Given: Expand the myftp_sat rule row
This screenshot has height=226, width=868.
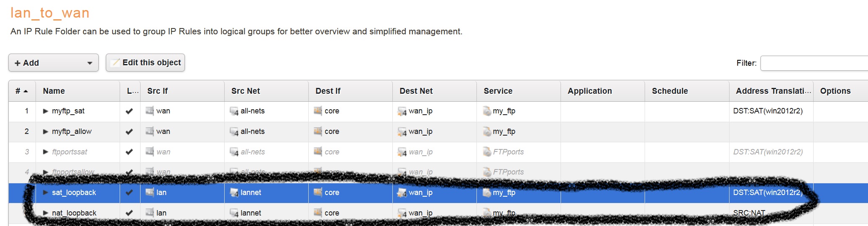Looking at the screenshot, I should pos(46,111).
